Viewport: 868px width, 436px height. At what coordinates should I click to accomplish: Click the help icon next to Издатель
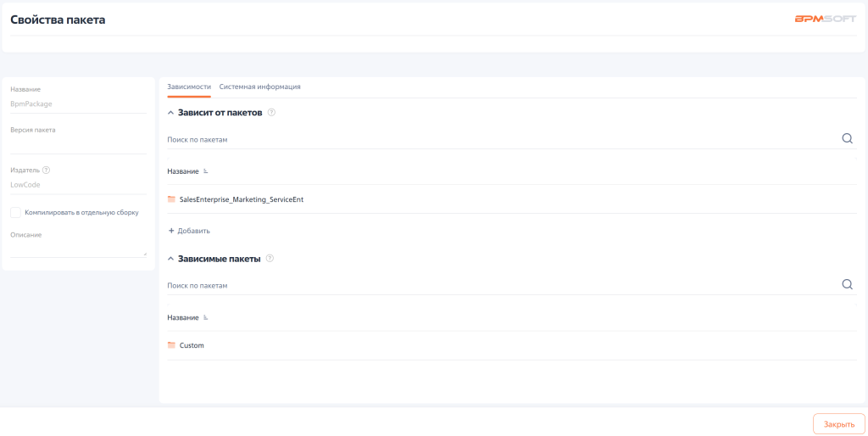coord(46,170)
